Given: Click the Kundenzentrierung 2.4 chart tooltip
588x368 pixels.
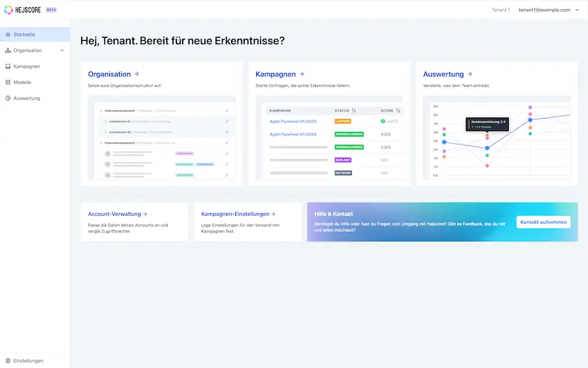Looking at the screenshot, I should (487, 124).
